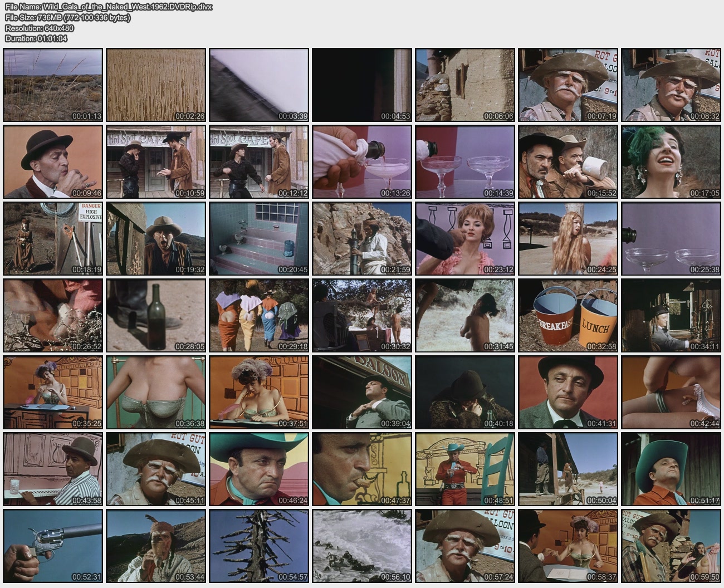This screenshot has height=588, width=724.
Task: Click the Duration 01:01:04 text
Action: pos(36,38)
